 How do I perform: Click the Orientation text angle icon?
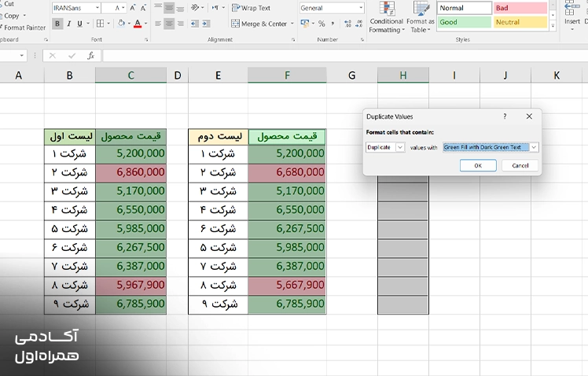click(x=195, y=8)
